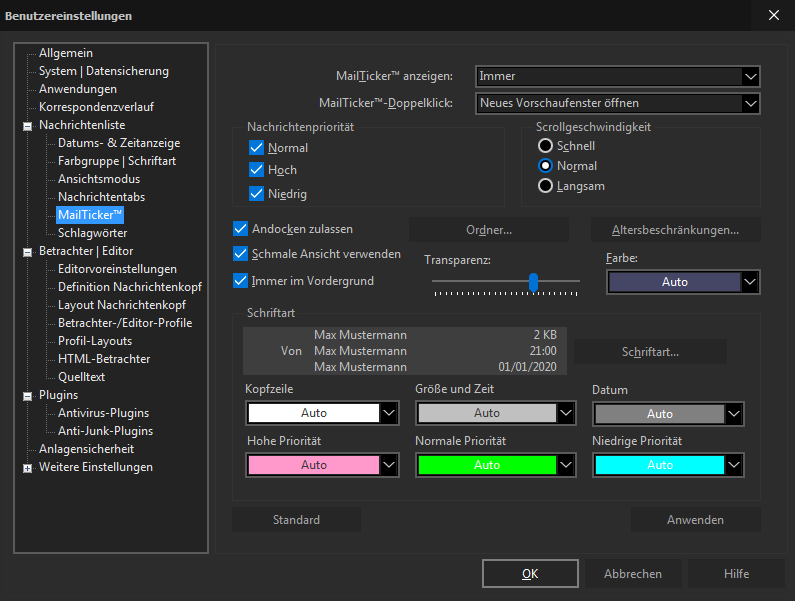Select Profil-Layouts tree entry

point(95,341)
